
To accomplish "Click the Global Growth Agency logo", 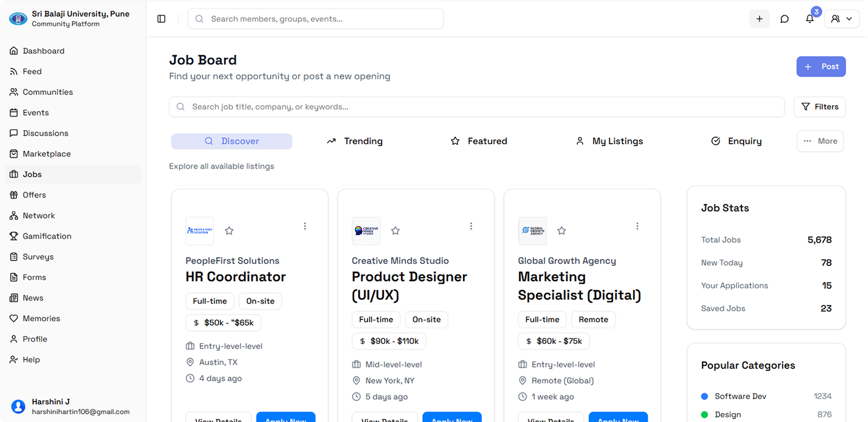I will (532, 231).
